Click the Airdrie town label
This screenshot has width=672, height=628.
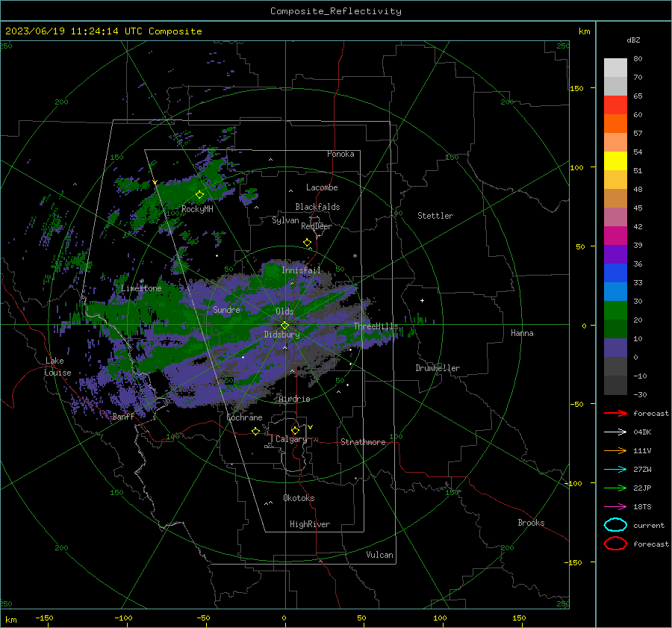(x=294, y=399)
